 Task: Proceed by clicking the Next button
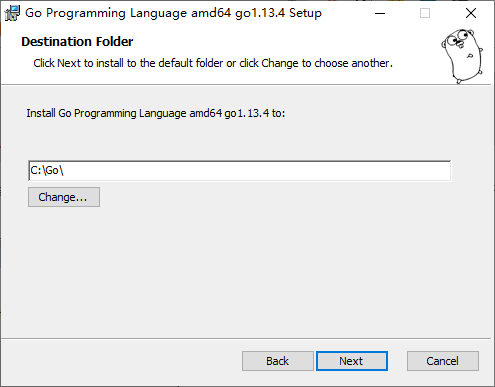[352, 361]
